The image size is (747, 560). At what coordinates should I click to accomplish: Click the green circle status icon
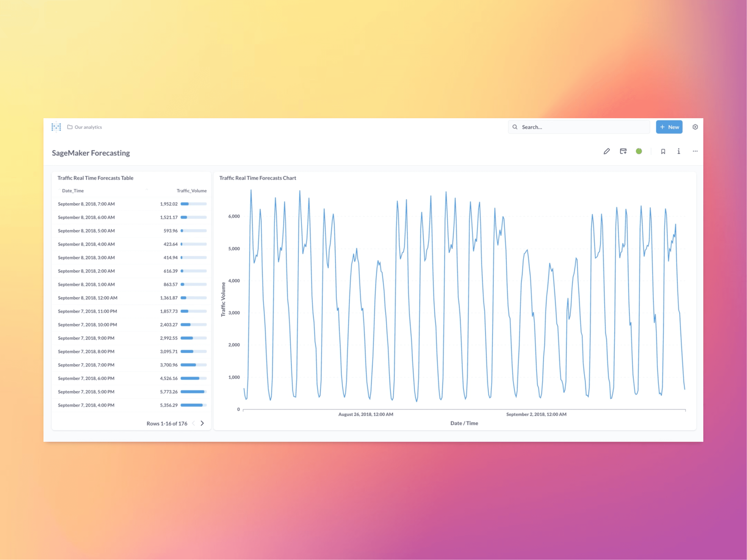pyautogui.click(x=639, y=151)
